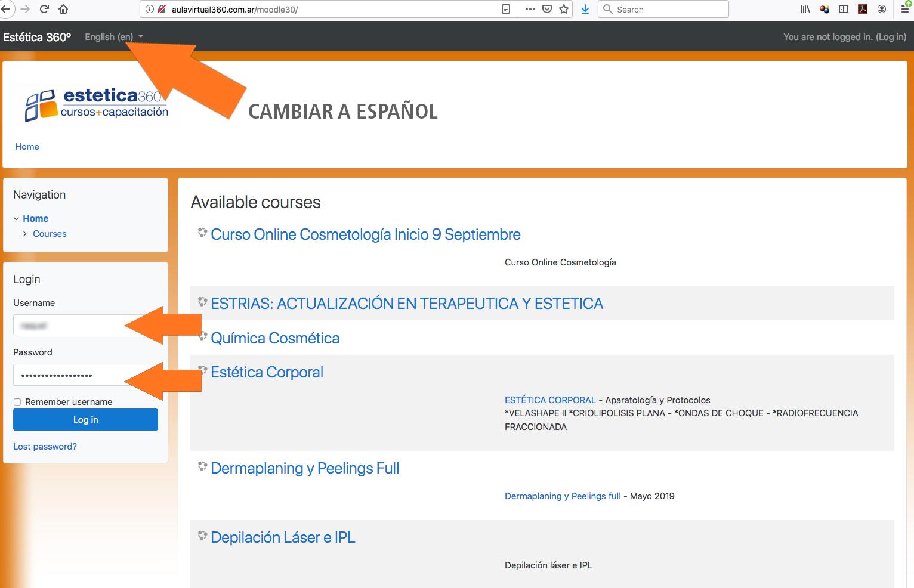The height and width of the screenshot is (588, 914).
Task: Open the English (en) language dropdown
Action: tap(114, 37)
